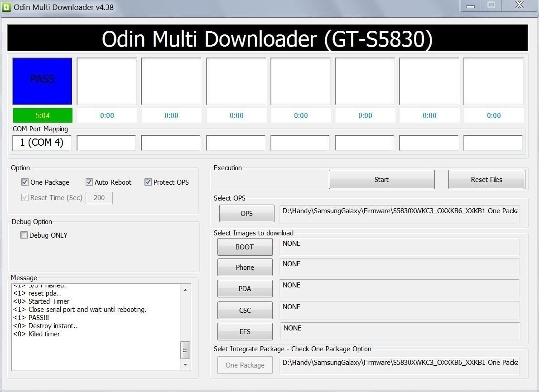Click the message log scrollbar down arrow
Viewport: 539px width, 392px height.
[185, 365]
